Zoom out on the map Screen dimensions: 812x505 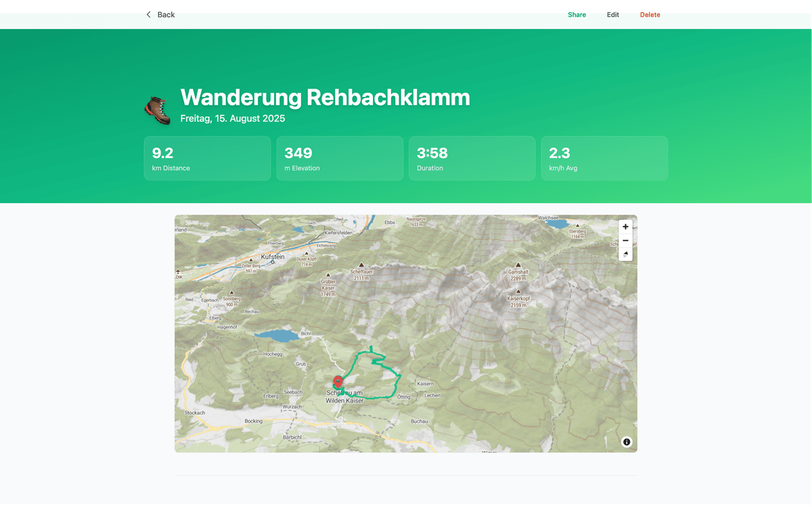click(625, 240)
